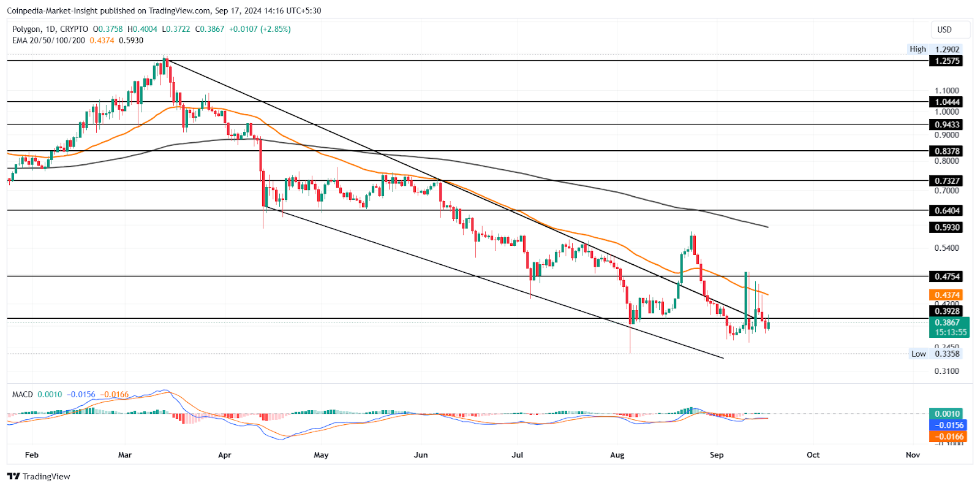Select the 0.7327 horizontal level price label
This screenshot has width=980, height=488.
(x=946, y=181)
